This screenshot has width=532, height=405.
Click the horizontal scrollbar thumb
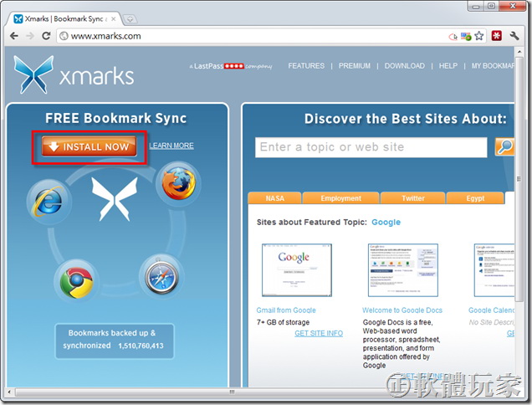pos(232,392)
